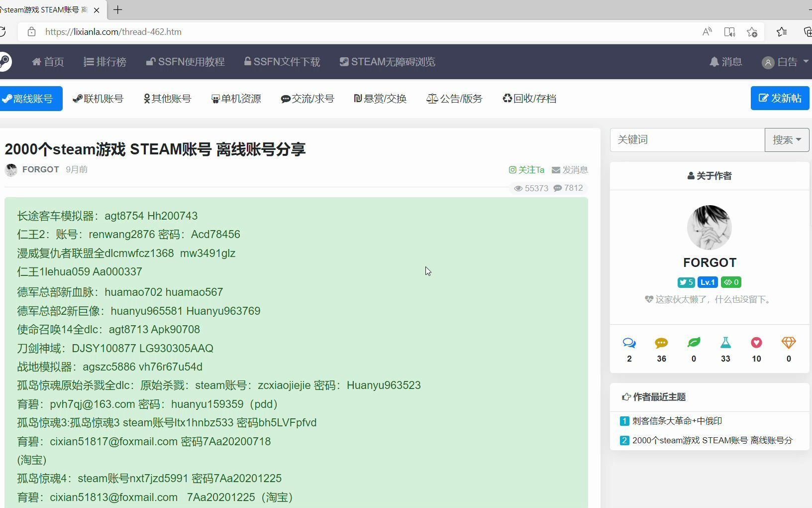812x508 pixels.
Task: Click the 关于作者 panel heading
Action: coord(710,176)
